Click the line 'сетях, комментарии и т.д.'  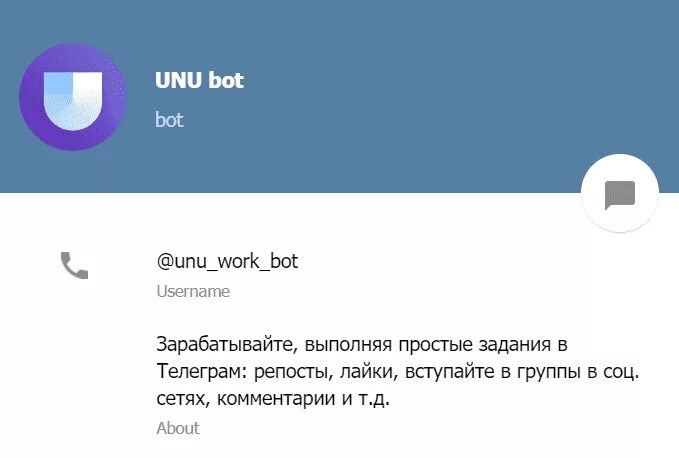click(273, 398)
